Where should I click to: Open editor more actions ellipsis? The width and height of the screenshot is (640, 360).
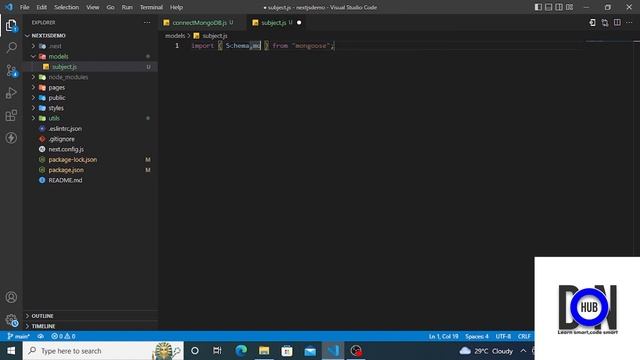click(x=629, y=22)
